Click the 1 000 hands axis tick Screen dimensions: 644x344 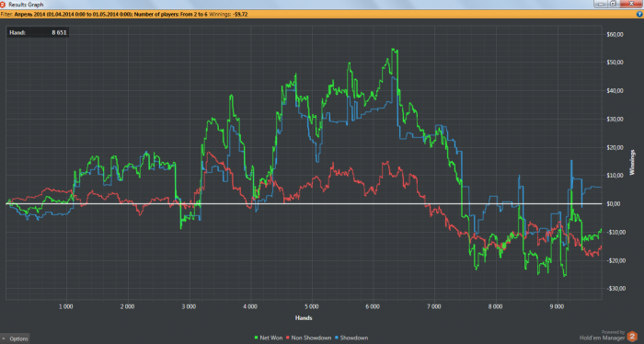[66, 306]
